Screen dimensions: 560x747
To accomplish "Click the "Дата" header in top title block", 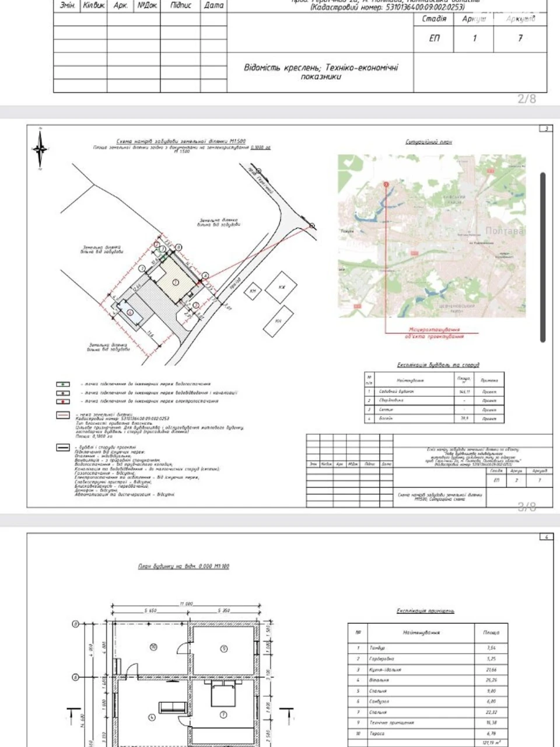I will click(x=214, y=5).
